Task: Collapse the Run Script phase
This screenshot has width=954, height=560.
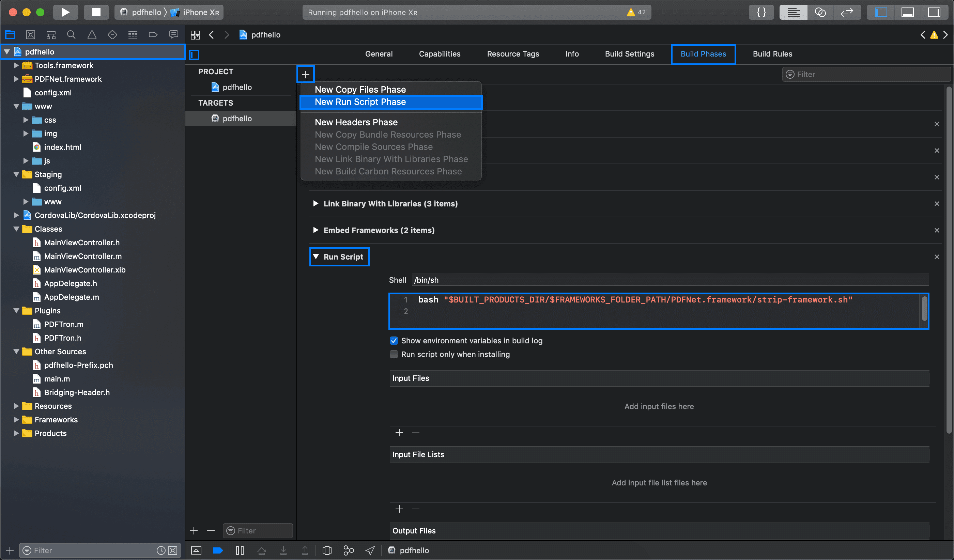Action: coord(316,256)
